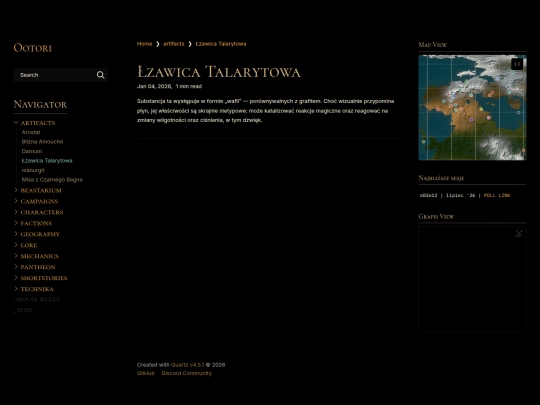The image size is (540, 405).
Task: Open the _House Rules entry
Action: tap(37, 299)
